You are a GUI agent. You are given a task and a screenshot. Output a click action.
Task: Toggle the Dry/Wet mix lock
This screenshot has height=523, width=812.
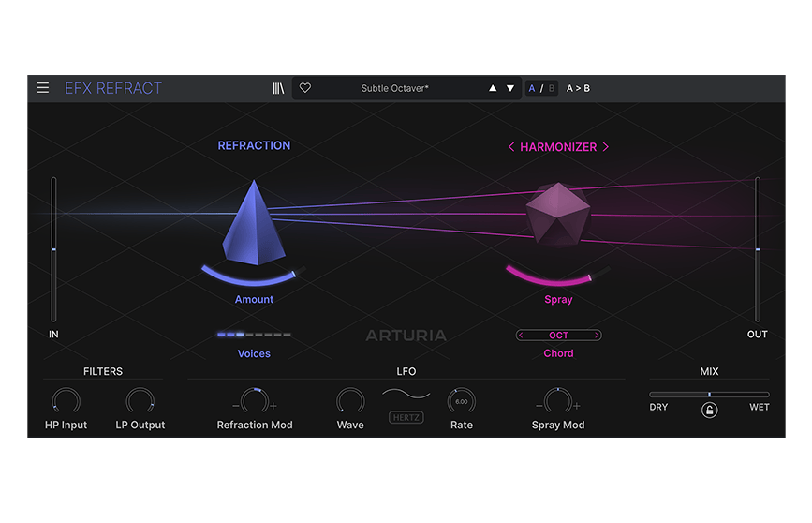pos(709,410)
